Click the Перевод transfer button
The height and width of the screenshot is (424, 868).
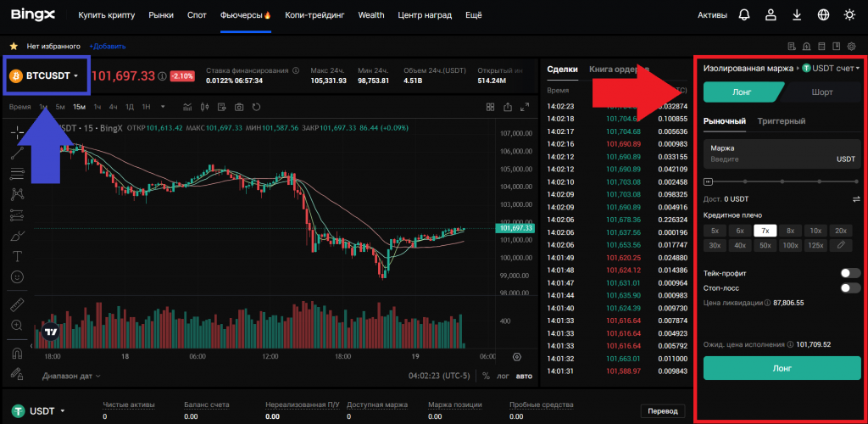[662, 410]
